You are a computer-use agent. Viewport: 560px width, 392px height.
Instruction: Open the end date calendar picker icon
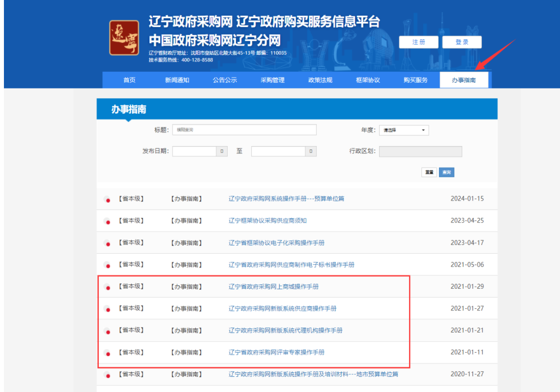pos(311,151)
